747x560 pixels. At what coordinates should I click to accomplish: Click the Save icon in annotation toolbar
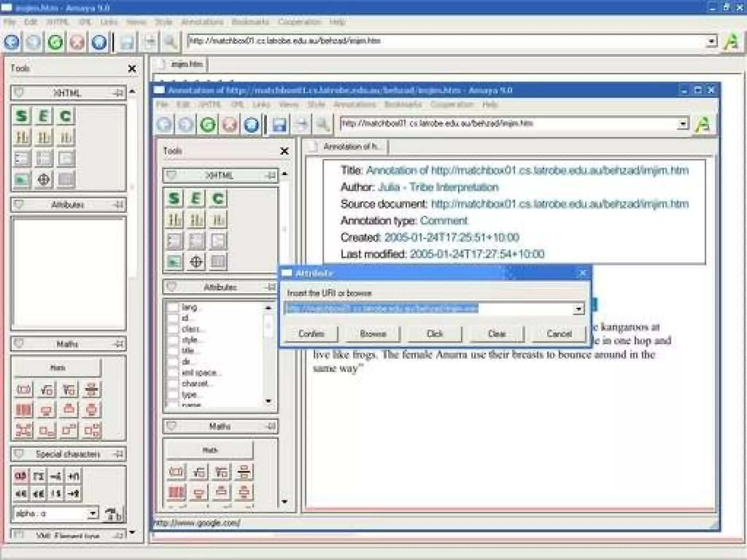(x=279, y=125)
